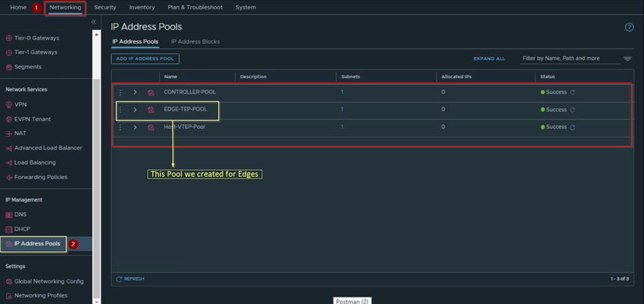Viewport: 644px width, 304px height.
Task: Expand the EDGE-TEP-POOL row chevron
Action: click(x=135, y=110)
